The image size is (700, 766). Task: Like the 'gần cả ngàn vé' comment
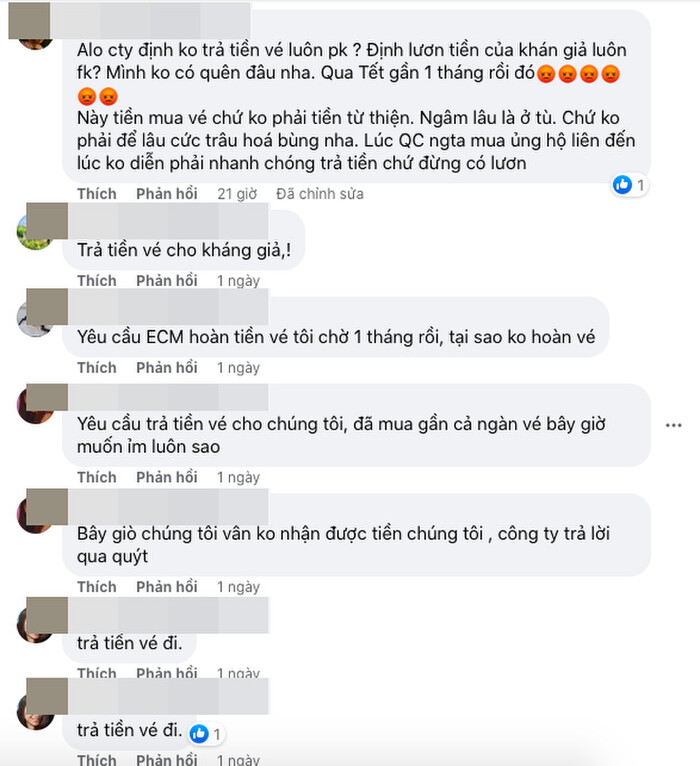(97, 477)
